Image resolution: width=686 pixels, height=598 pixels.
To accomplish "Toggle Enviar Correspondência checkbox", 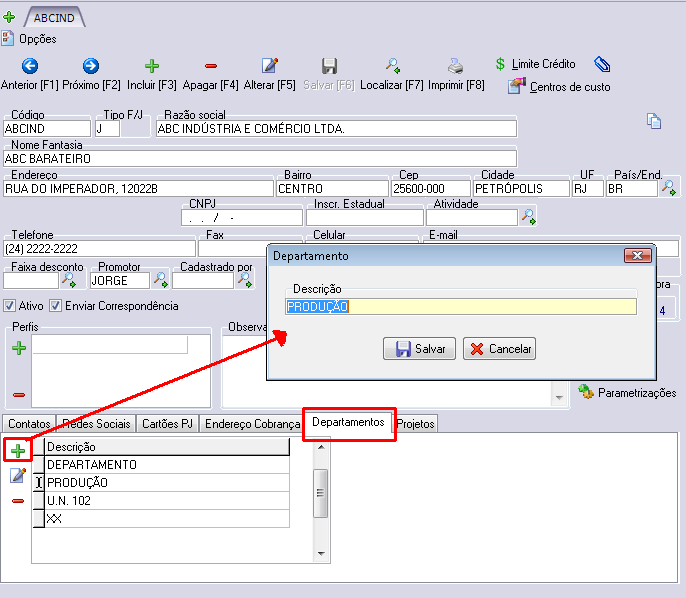I will click(56, 306).
